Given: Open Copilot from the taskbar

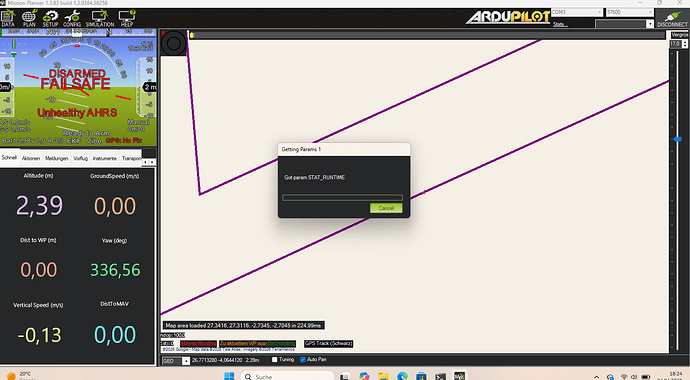Looking at the screenshot, I should (364, 376).
